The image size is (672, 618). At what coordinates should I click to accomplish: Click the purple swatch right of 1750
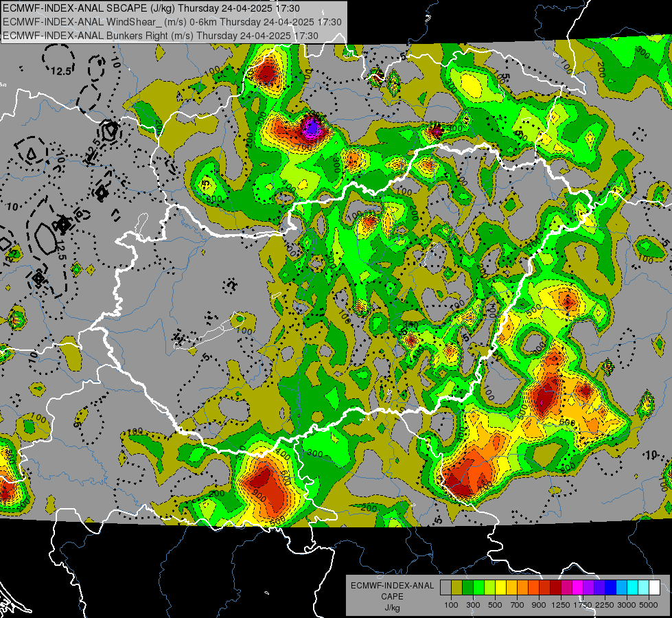pos(588,588)
